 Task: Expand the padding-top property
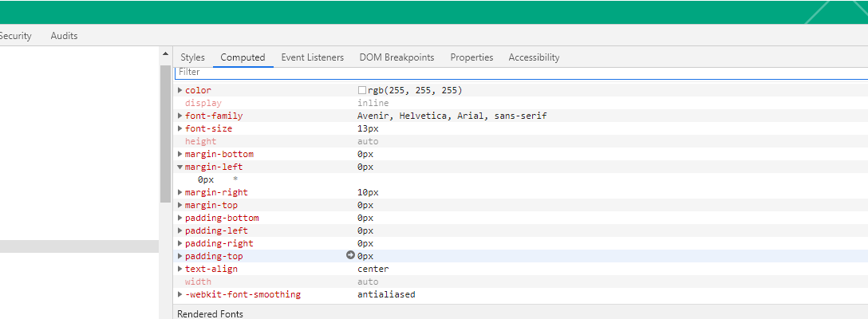tap(180, 256)
